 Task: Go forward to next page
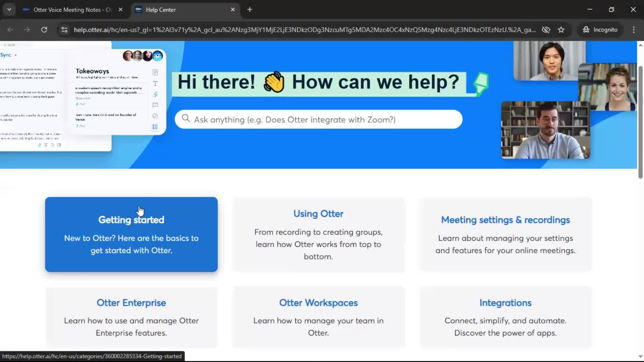pyautogui.click(x=27, y=30)
